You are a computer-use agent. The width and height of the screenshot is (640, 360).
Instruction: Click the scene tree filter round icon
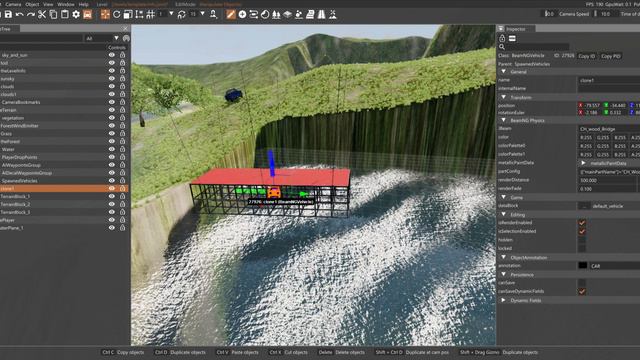tap(126, 38)
